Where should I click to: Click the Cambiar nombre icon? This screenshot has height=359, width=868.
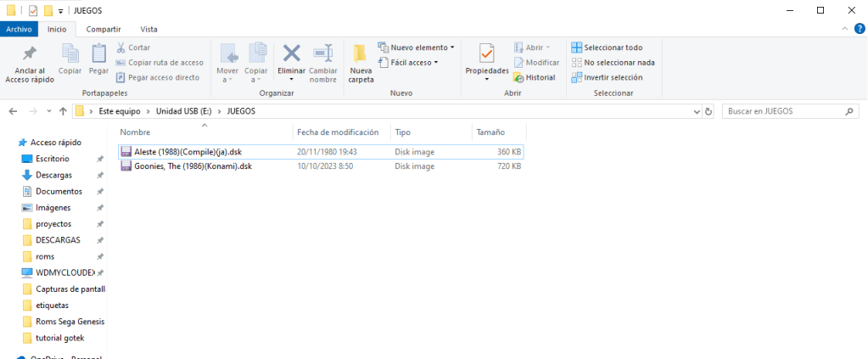tap(323, 54)
